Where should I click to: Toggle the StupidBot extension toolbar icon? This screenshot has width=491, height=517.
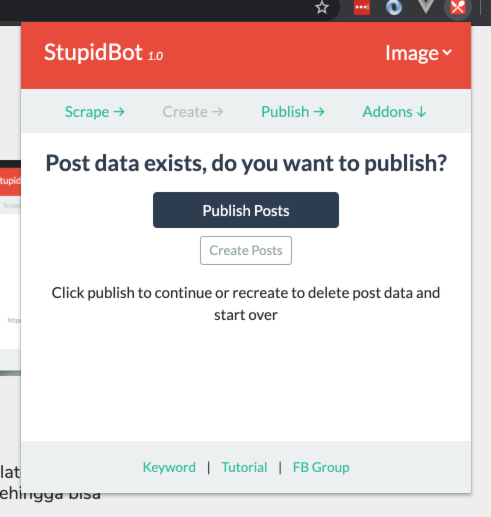458,7
